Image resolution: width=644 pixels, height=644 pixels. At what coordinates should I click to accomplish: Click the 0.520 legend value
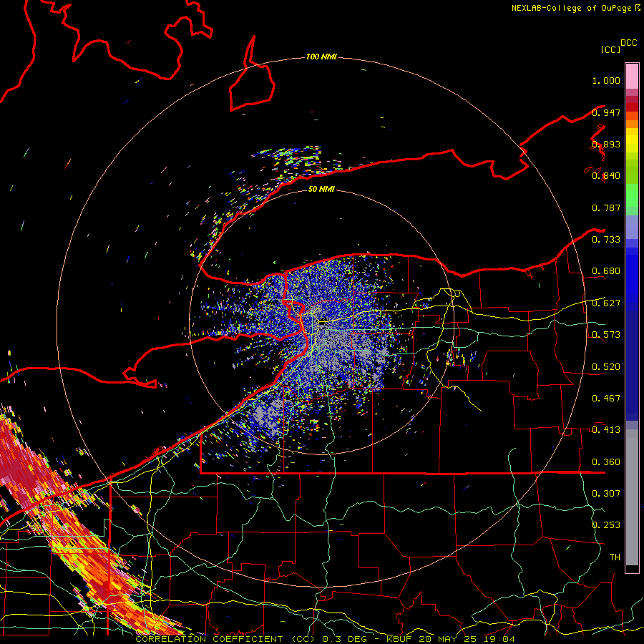[606, 367]
